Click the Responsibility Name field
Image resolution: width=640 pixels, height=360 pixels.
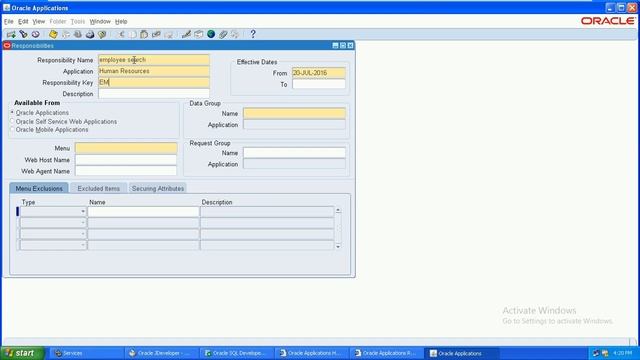154,60
